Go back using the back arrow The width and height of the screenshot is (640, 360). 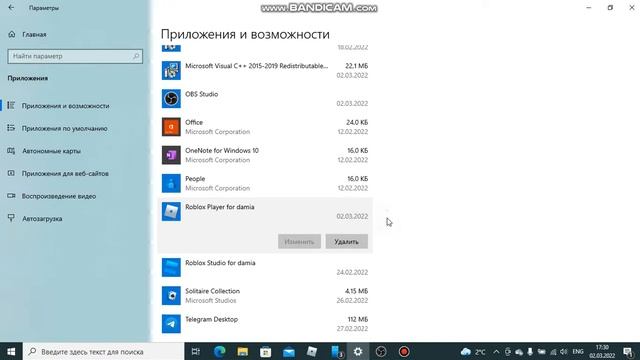coord(11,8)
